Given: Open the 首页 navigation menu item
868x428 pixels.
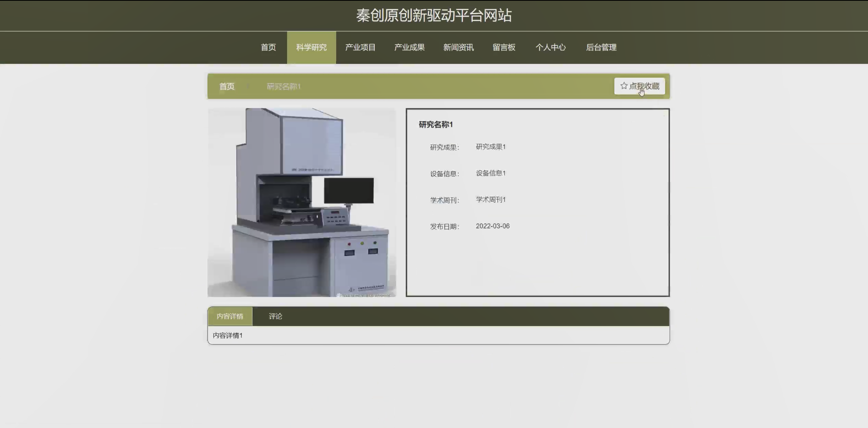Looking at the screenshot, I should point(268,47).
